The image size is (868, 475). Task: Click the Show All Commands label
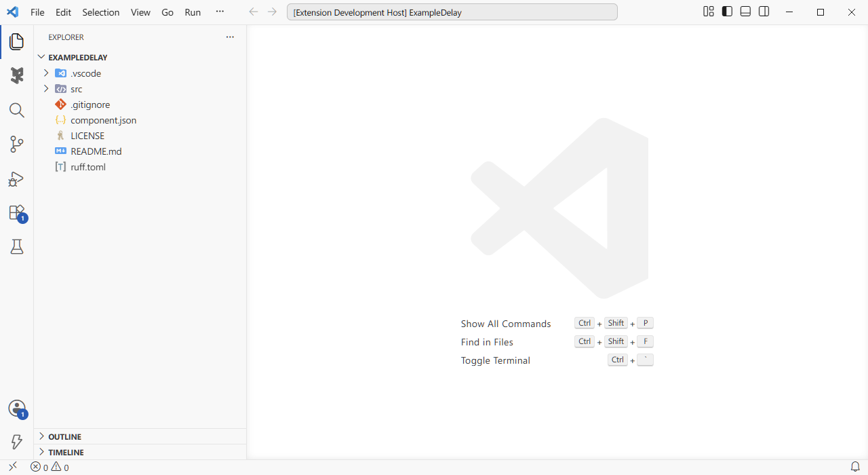coord(506,324)
